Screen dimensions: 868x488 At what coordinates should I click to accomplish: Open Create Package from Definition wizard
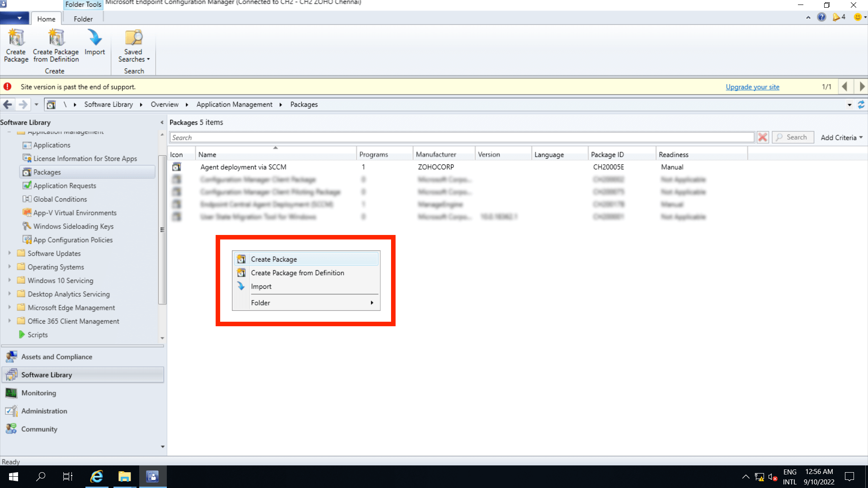click(55, 45)
